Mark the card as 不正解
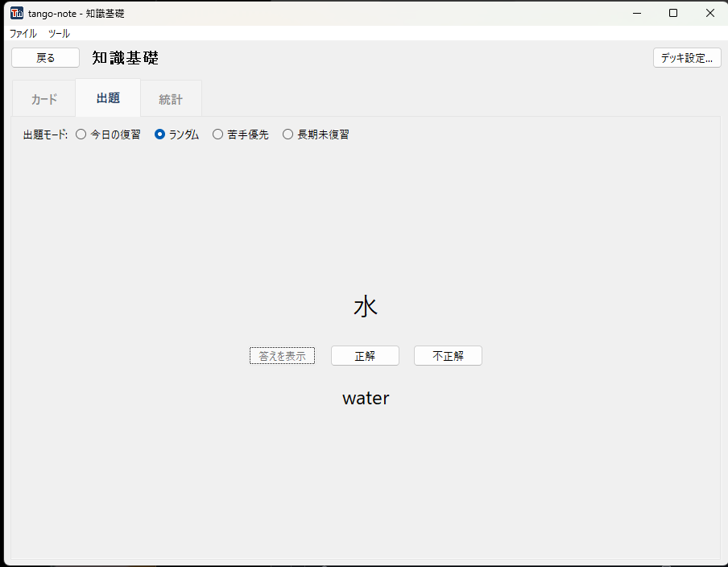 point(448,356)
